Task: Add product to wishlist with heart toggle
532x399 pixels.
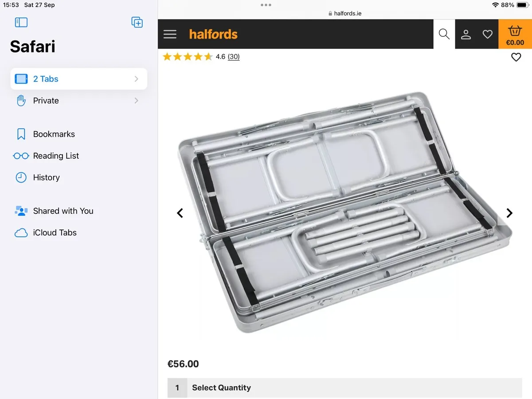Action: 516,57
